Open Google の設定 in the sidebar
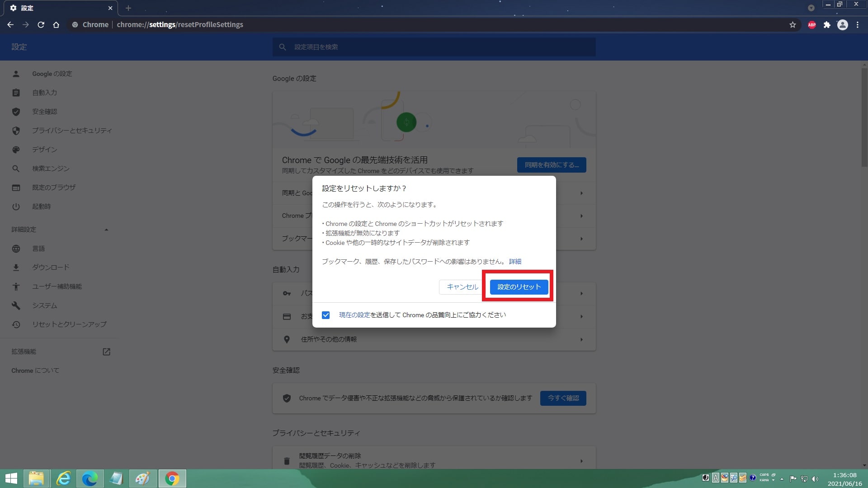 52,74
